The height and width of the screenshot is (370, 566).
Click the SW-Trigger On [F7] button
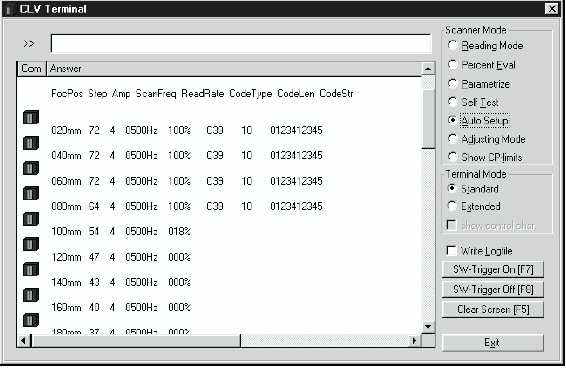(x=493, y=269)
